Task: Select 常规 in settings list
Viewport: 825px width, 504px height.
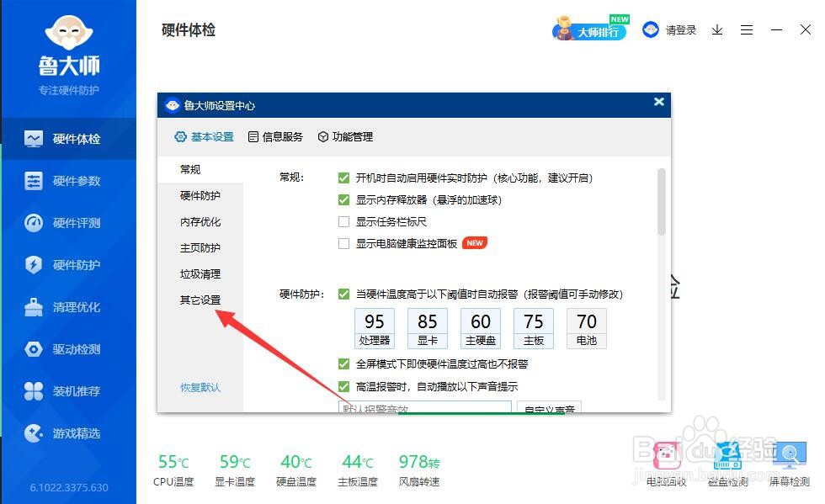Action: click(x=200, y=169)
